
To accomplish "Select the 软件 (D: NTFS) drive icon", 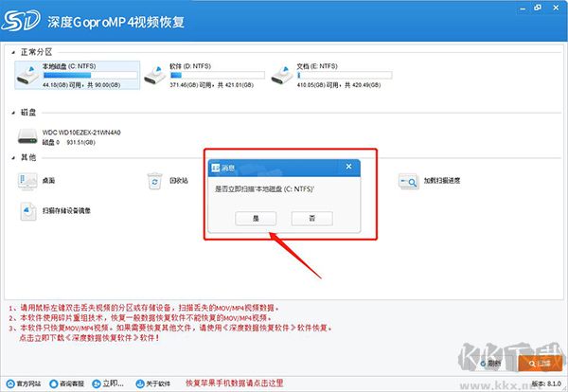I will 155,75.
